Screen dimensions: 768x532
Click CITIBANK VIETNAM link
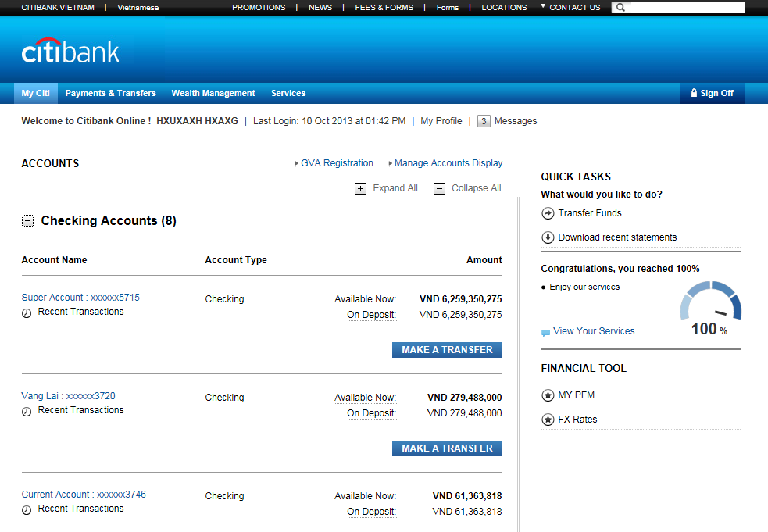[58, 7]
